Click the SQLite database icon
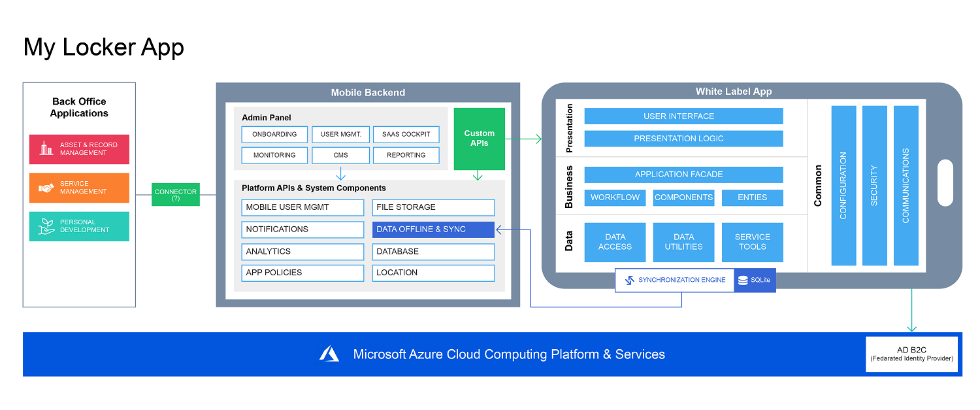This screenshot has width=980, height=410. pyautogui.click(x=743, y=280)
